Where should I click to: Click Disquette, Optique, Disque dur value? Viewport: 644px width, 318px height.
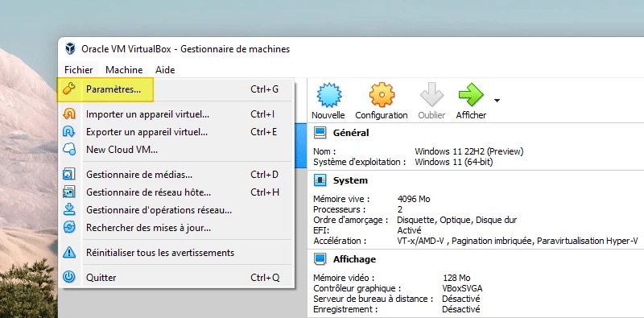[456, 221]
